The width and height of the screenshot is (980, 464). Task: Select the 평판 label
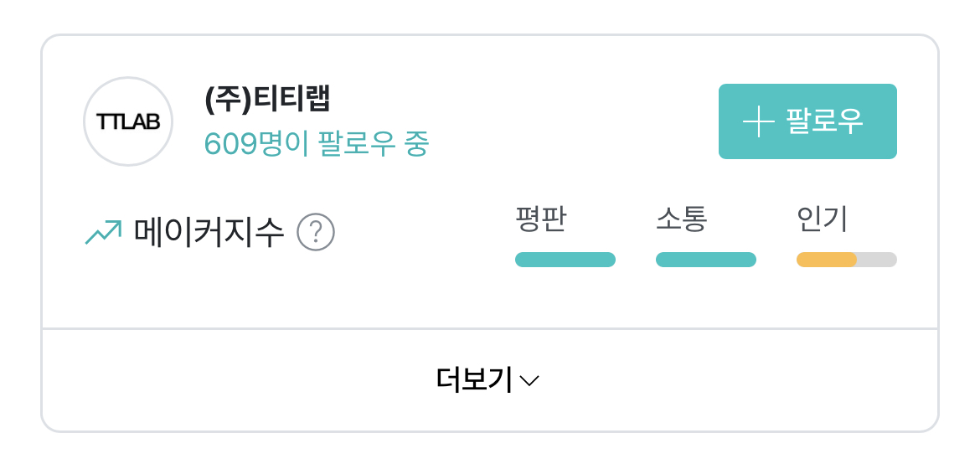pos(540,219)
